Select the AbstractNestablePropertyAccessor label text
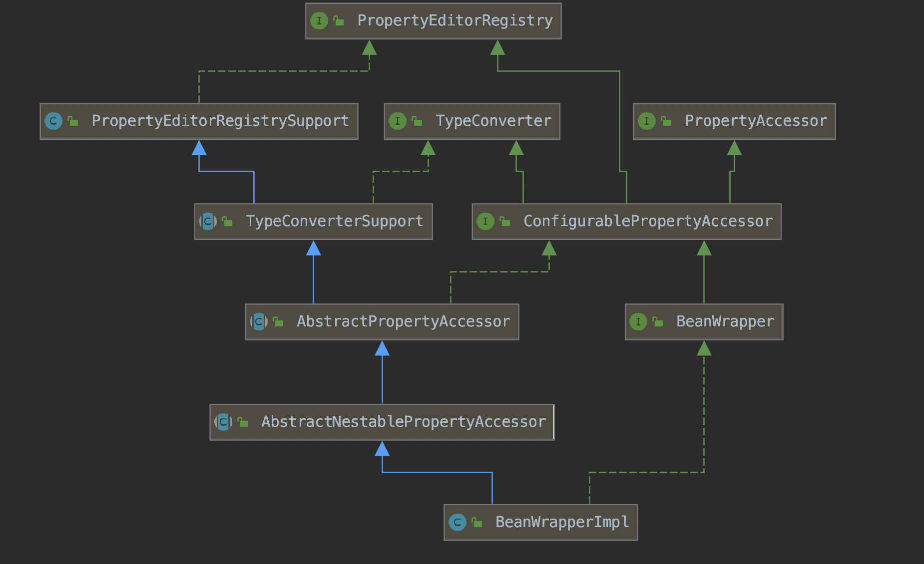 click(404, 422)
